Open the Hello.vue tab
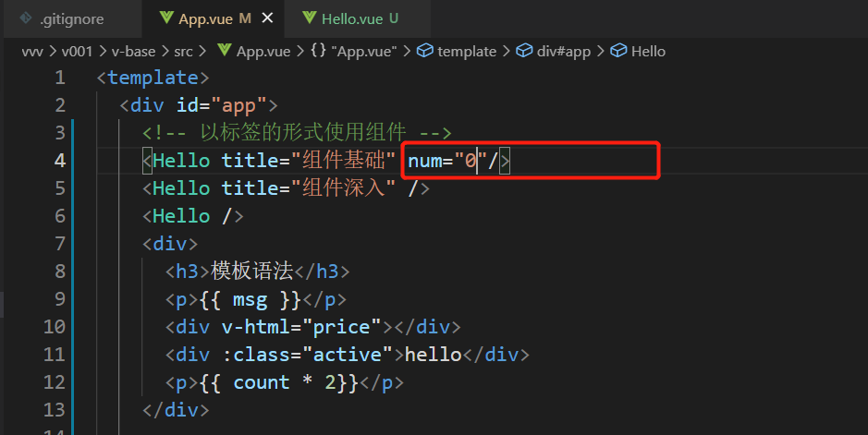Screen dimensions: 868x435 351,18
